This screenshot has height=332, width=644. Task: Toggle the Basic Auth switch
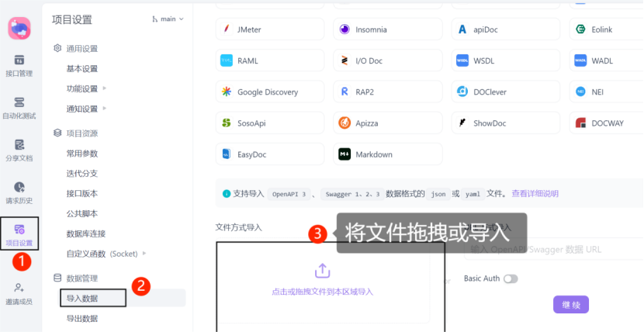point(511,278)
